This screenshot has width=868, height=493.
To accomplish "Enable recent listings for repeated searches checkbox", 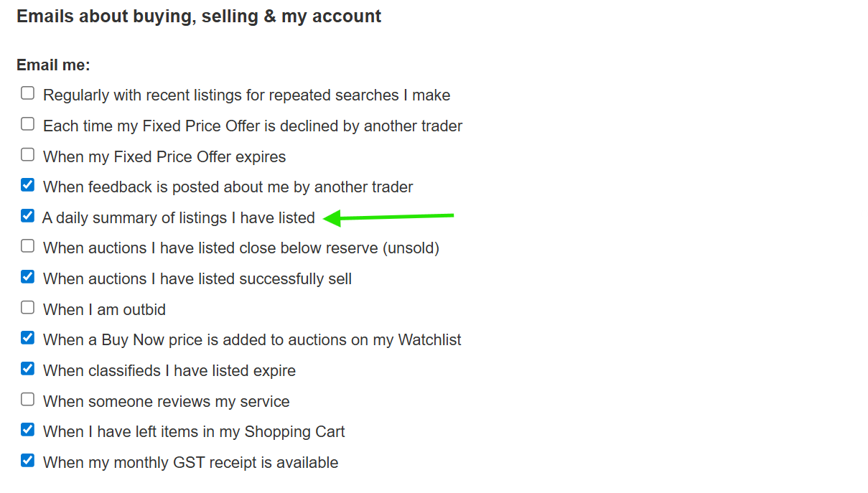I will click(27, 93).
